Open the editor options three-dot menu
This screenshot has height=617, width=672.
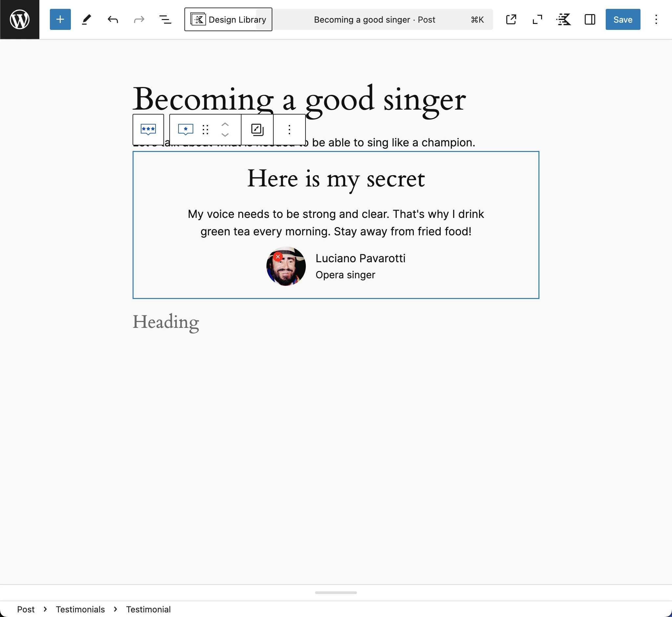tap(656, 19)
